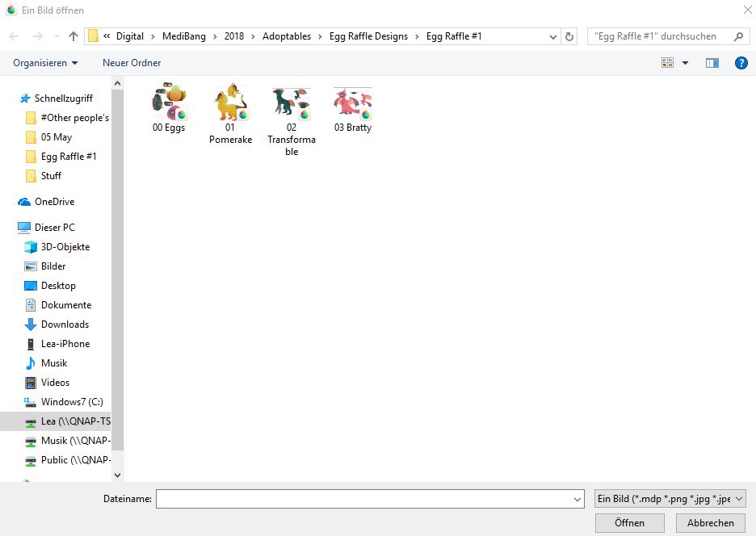
Task: Click Neuer Ordner in the toolbar
Action: 132,63
